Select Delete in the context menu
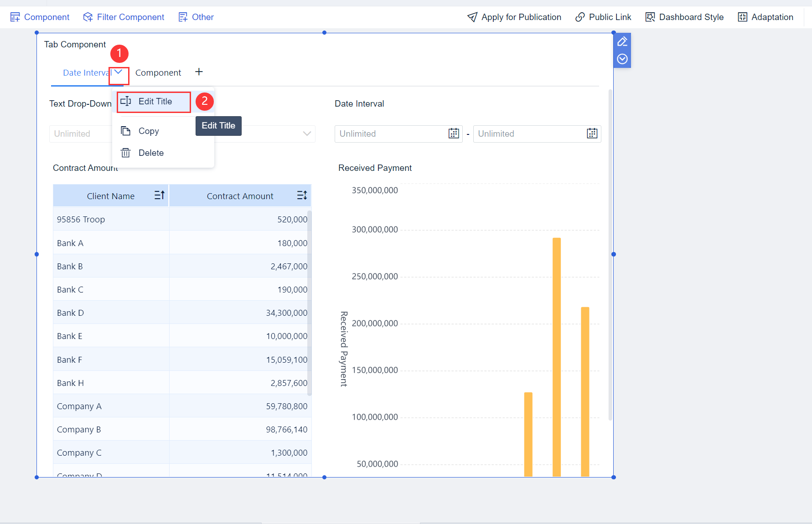 (x=151, y=153)
